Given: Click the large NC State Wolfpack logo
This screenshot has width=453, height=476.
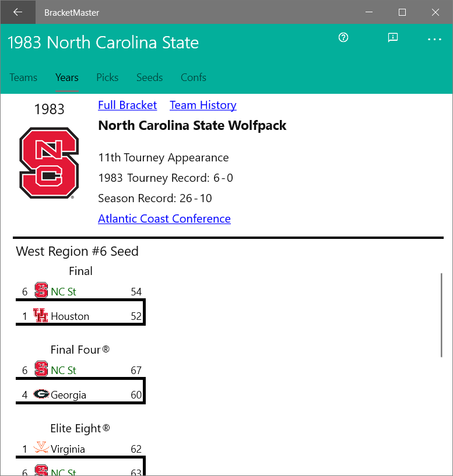Looking at the screenshot, I should pyautogui.click(x=49, y=163).
